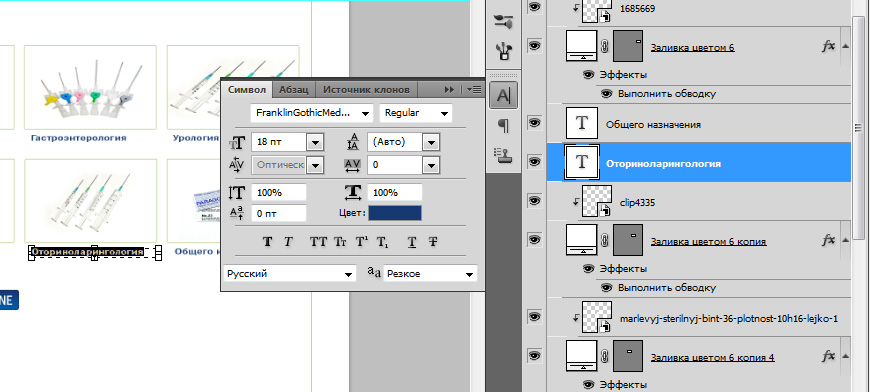This screenshot has width=870, height=392.
Task: Hide the clip4335 layer
Action: coord(534,200)
